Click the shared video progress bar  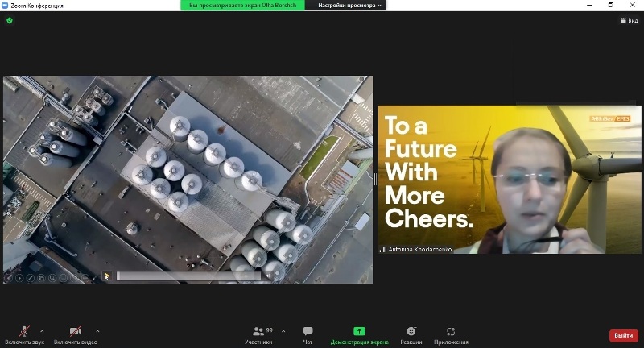click(x=189, y=275)
